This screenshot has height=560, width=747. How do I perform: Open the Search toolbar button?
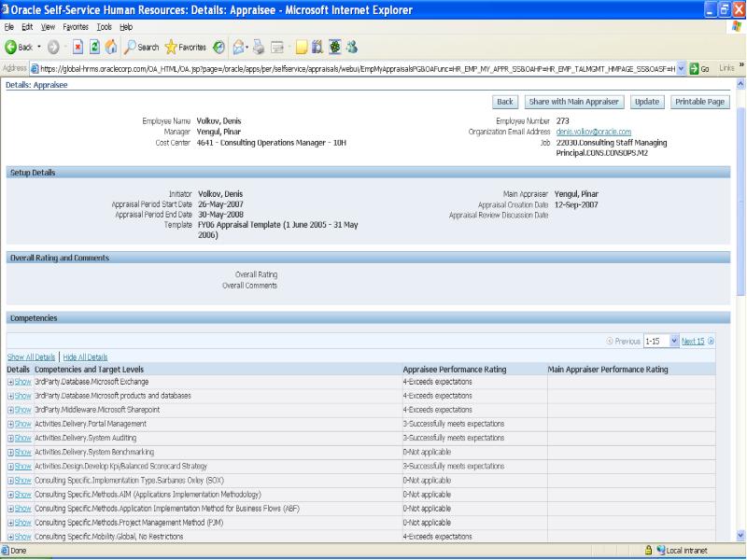point(142,49)
